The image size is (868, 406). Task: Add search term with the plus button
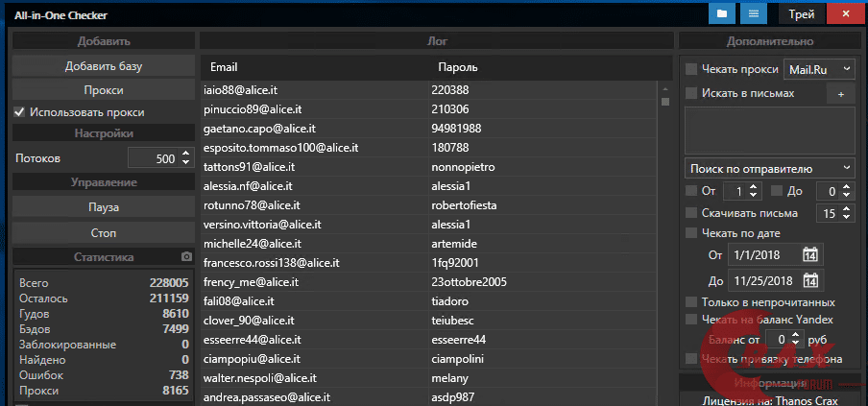(x=841, y=94)
